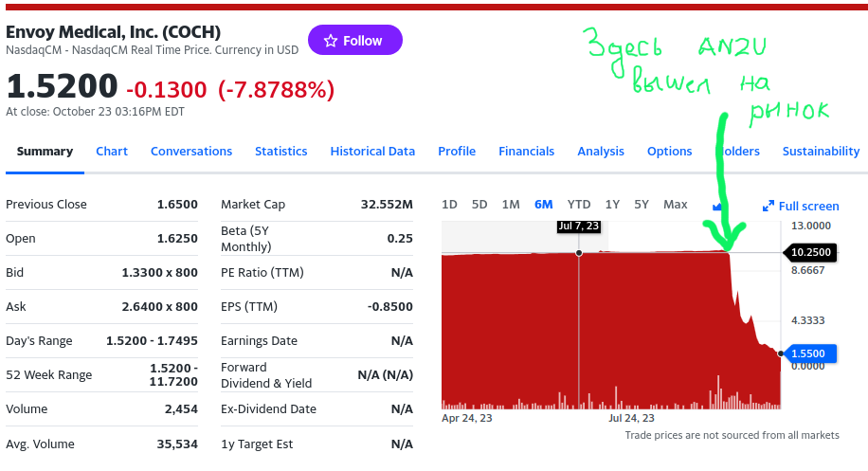Viewport: 868px width, 471px height.
Task: Select the 1Y chart range
Action: tap(612, 205)
